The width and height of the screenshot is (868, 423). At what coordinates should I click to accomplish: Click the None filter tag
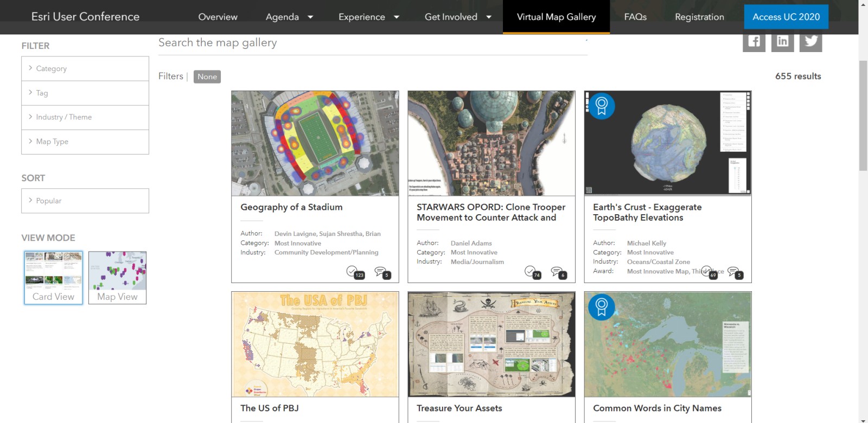point(207,76)
